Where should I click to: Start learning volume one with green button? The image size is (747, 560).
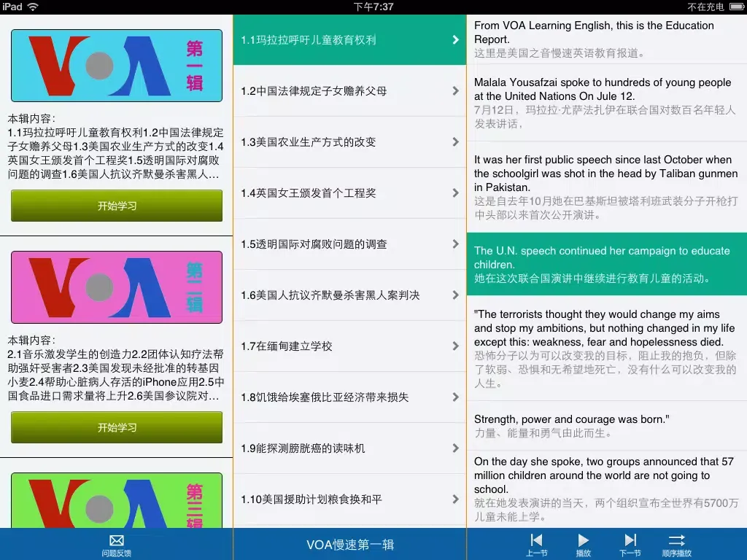pos(117,206)
